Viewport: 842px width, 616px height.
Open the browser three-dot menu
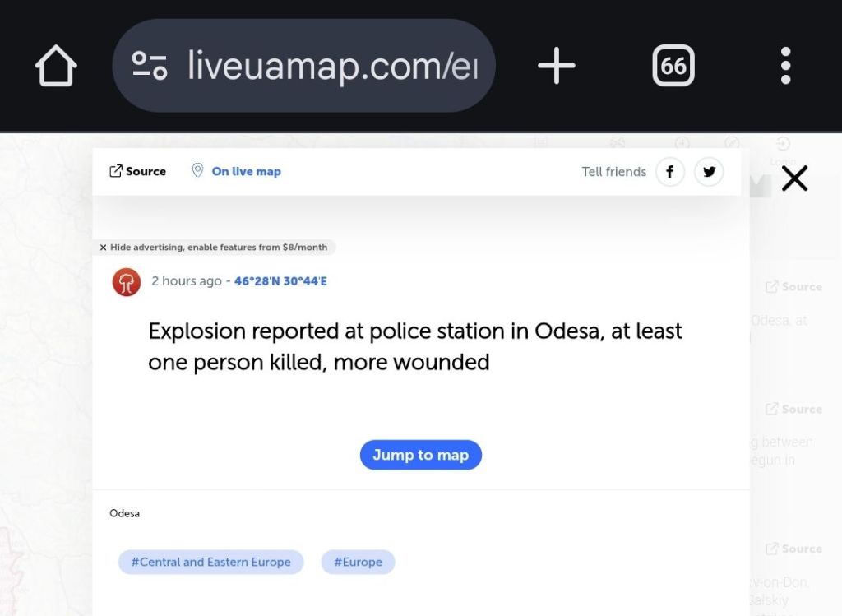[785, 66]
